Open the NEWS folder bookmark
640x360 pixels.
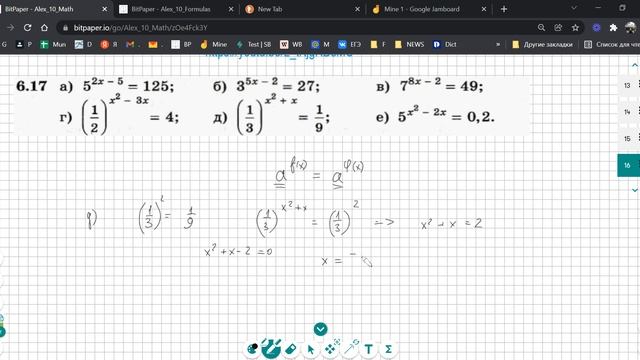pyautogui.click(x=409, y=44)
